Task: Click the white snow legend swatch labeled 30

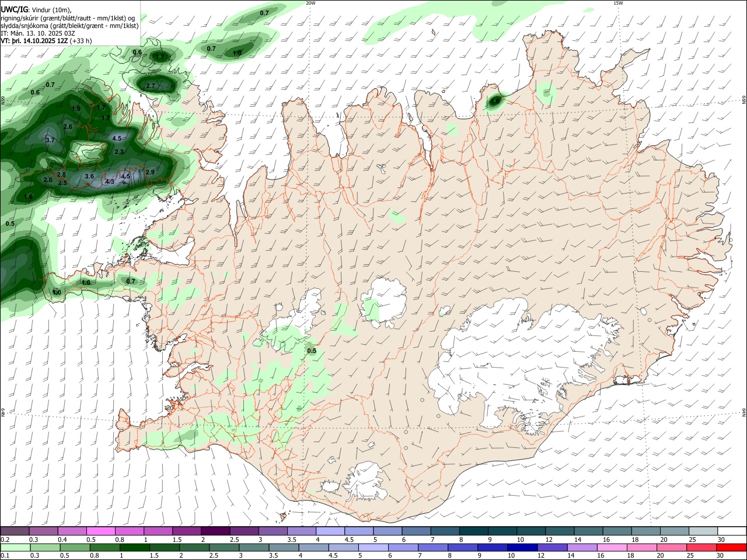Action: pyautogui.click(x=732, y=531)
